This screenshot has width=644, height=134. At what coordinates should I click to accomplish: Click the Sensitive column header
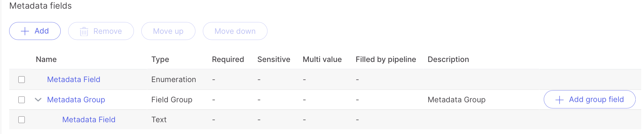[x=274, y=59]
